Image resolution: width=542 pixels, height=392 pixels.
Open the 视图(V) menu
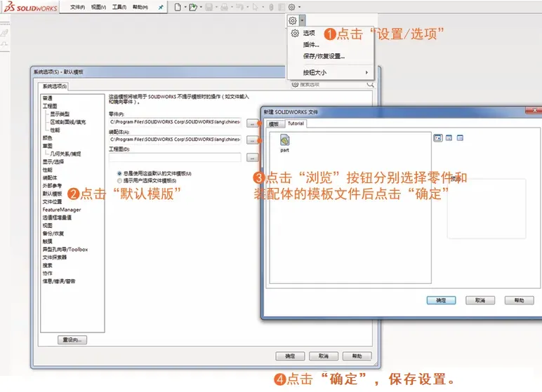coord(98,7)
